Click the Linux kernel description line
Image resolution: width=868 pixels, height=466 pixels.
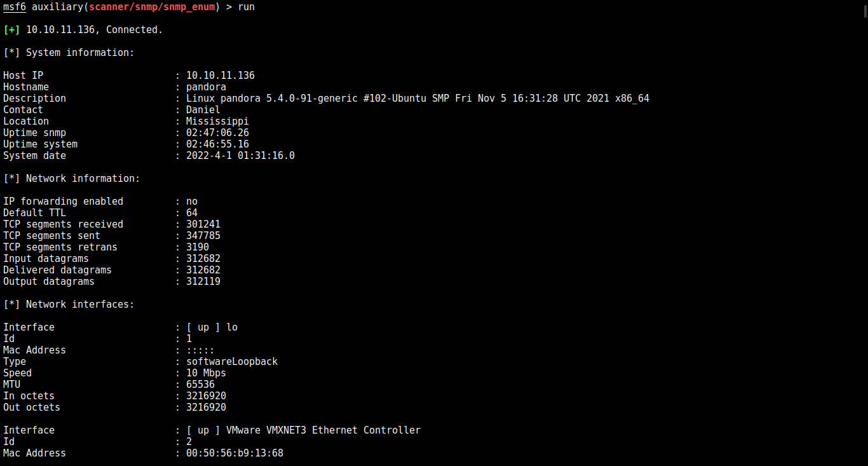point(417,99)
